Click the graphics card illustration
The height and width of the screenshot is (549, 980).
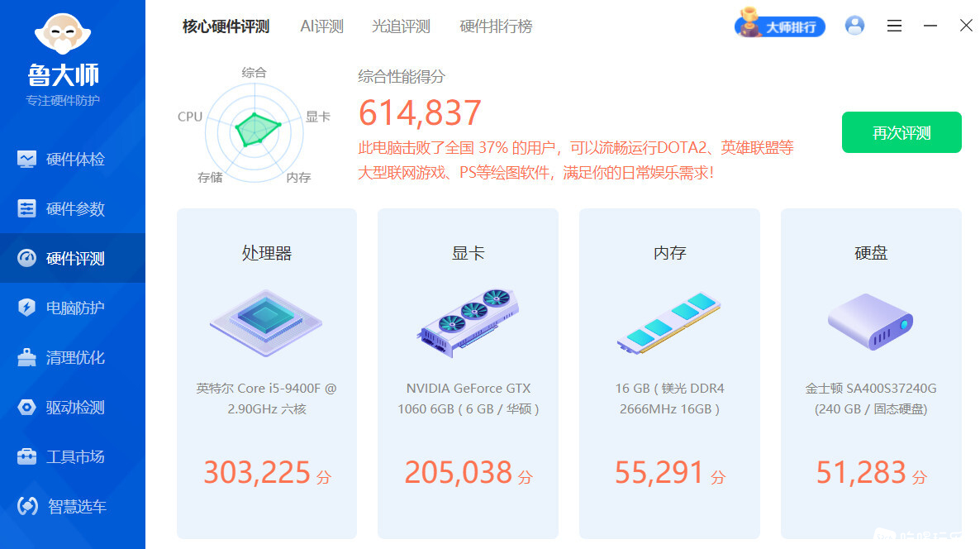[468, 322]
